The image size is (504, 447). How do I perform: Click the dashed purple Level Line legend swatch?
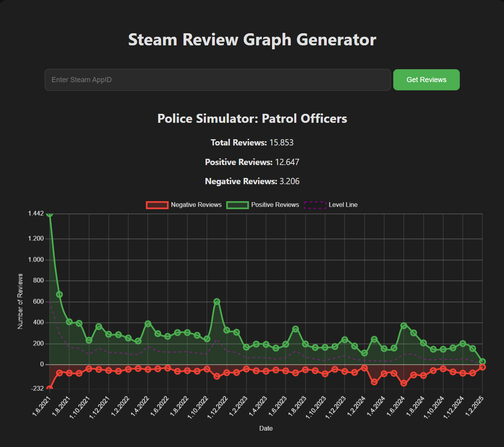click(x=315, y=205)
